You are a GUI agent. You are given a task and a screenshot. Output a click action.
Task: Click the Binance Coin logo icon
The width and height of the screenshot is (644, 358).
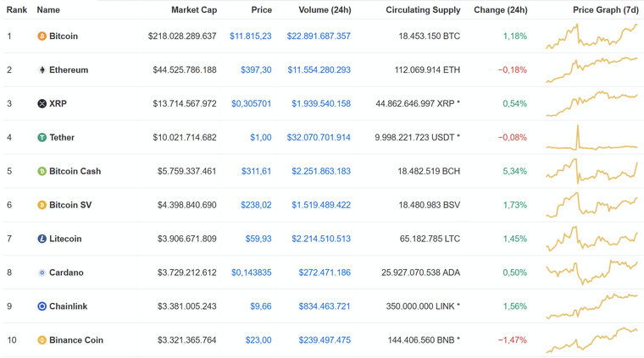(x=42, y=340)
